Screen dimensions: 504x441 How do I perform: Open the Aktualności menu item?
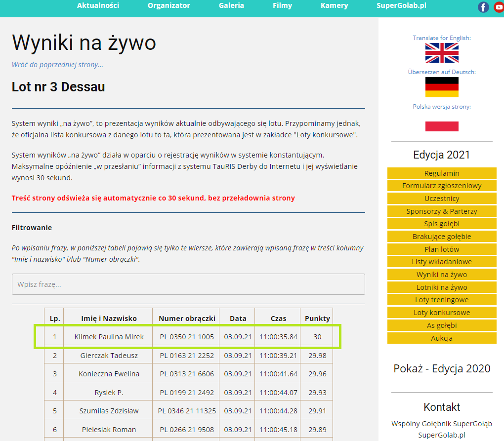(x=98, y=6)
